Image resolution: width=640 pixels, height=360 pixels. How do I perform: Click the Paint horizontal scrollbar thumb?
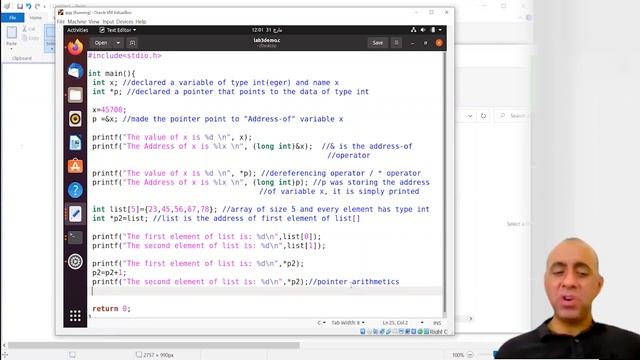153,346
